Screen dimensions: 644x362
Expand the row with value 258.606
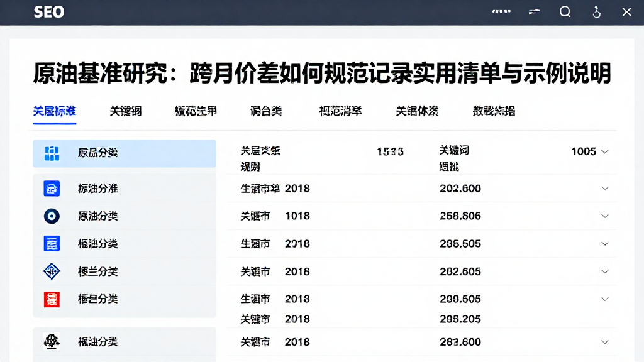(x=605, y=216)
